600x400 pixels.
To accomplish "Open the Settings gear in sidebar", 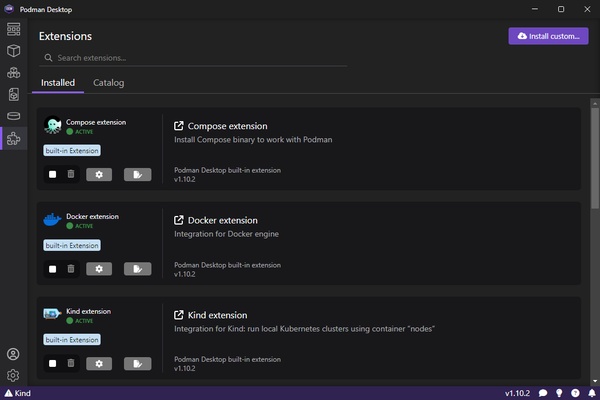I will point(13,376).
